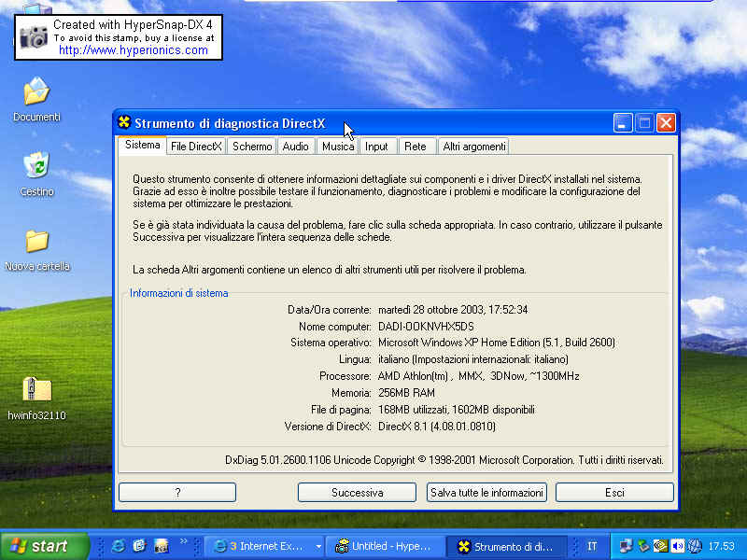Screen dimensions: 747x560
Task: Go to the Audio tab
Action: coord(295,147)
